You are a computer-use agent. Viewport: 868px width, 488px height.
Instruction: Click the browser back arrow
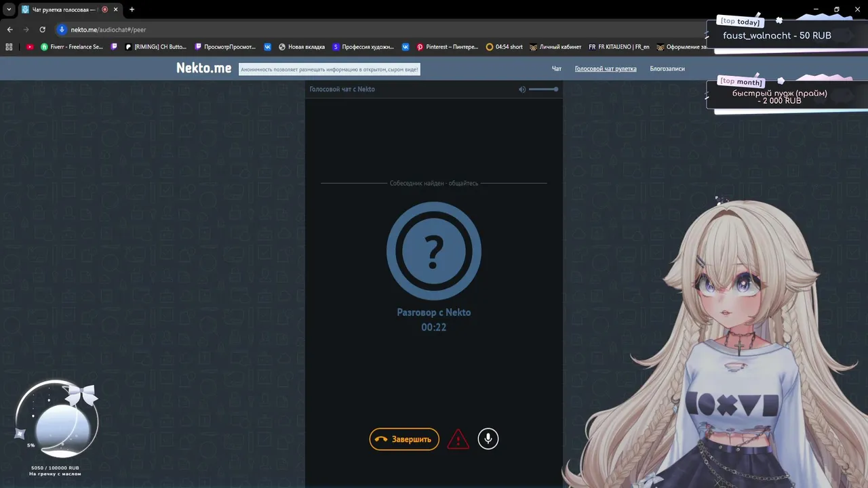9,30
